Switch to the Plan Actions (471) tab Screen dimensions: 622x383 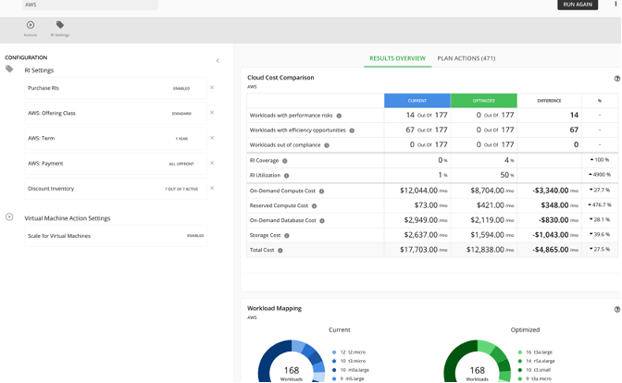pyautogui.click(x=466, y=58)
